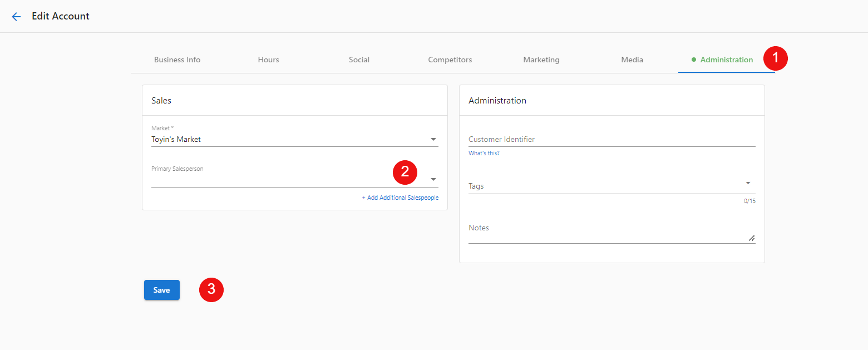Viewport: 868px width, 350px height.
Task: Click the resize handle on Notes field
Action: pyautogui.click(x=752, y=238)
